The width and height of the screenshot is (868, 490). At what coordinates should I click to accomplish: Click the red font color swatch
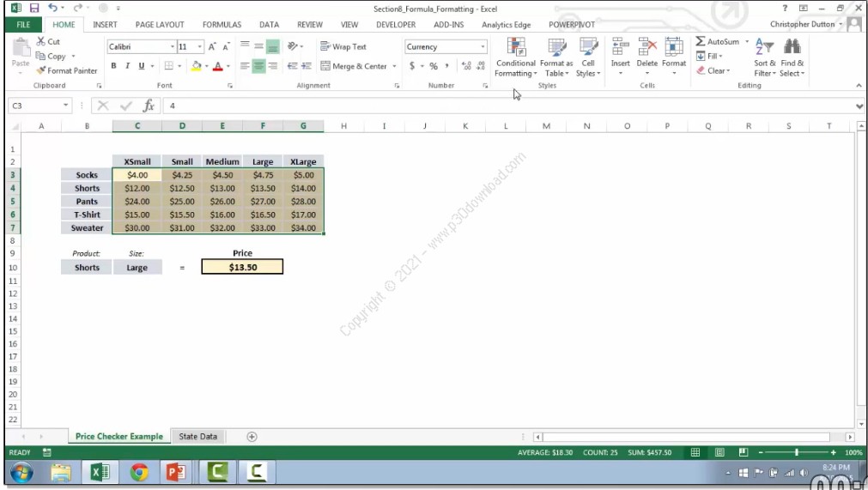click(x=218, y=66)
